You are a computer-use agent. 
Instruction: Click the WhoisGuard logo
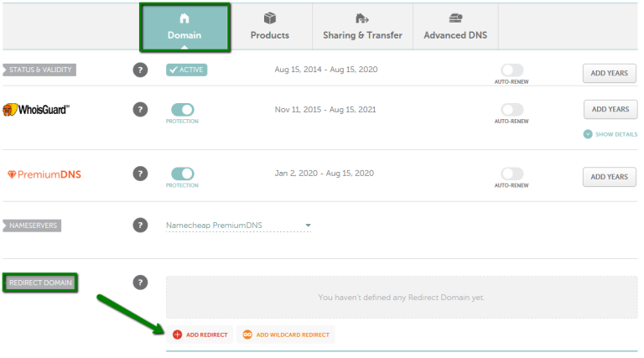[x=35, y=110]
